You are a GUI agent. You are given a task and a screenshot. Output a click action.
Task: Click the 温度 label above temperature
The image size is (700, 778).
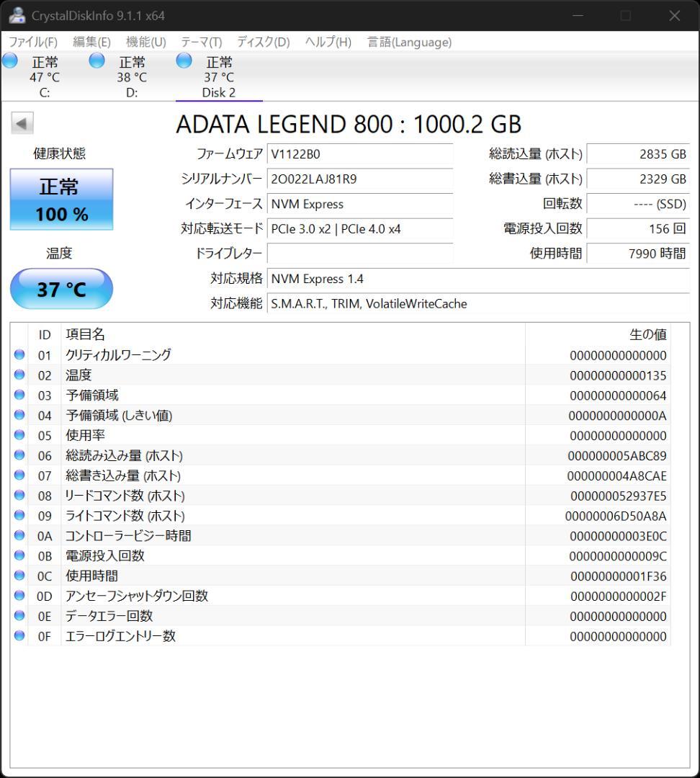pos(60,253)
